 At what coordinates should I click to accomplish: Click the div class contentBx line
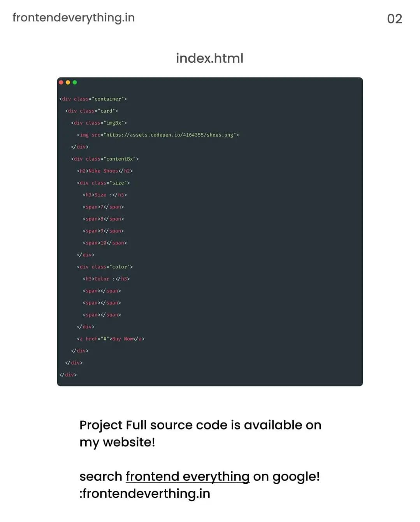tap(105, 159)
